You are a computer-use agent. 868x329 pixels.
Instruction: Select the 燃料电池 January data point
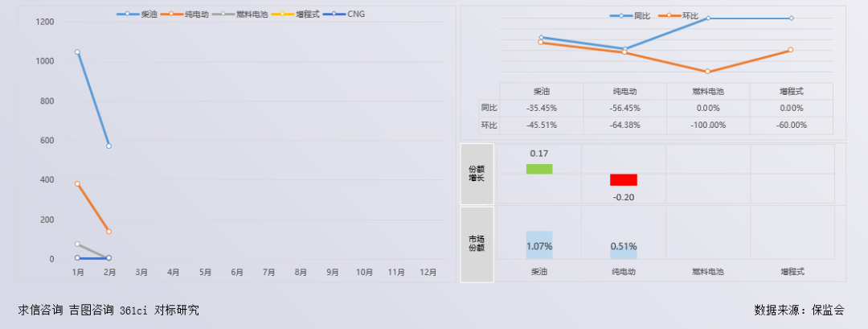click(77, 244)
